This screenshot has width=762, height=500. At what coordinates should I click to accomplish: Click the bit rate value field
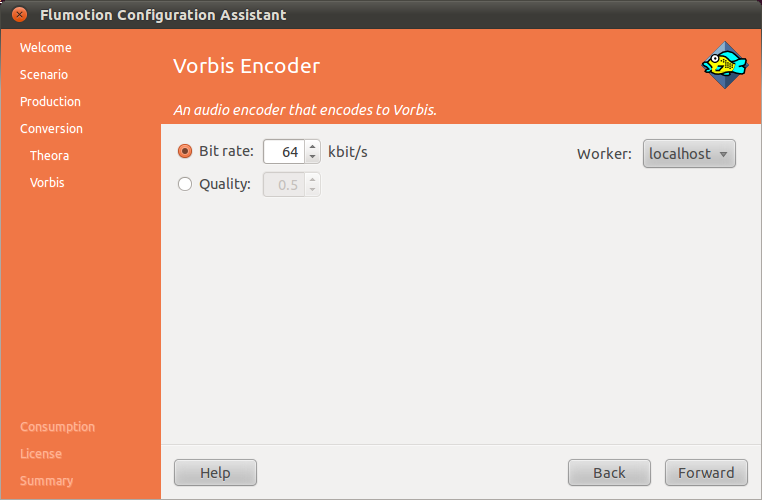coord(284,152)
